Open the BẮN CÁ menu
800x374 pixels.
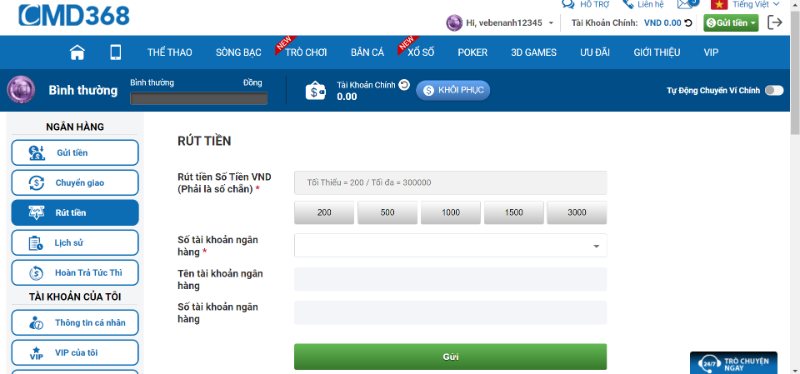[367, 52]
